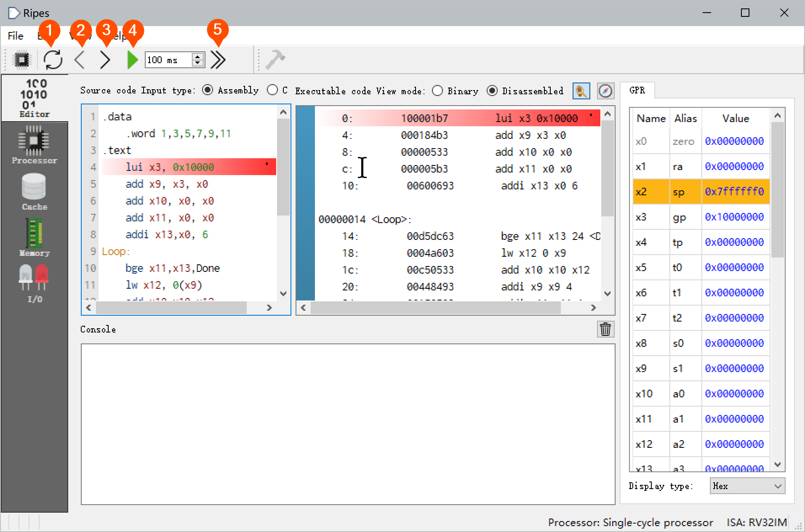Viewport: 805px width, 532px height.
Task: Choose Disassembled view mode
Action: tap(525, 91)
